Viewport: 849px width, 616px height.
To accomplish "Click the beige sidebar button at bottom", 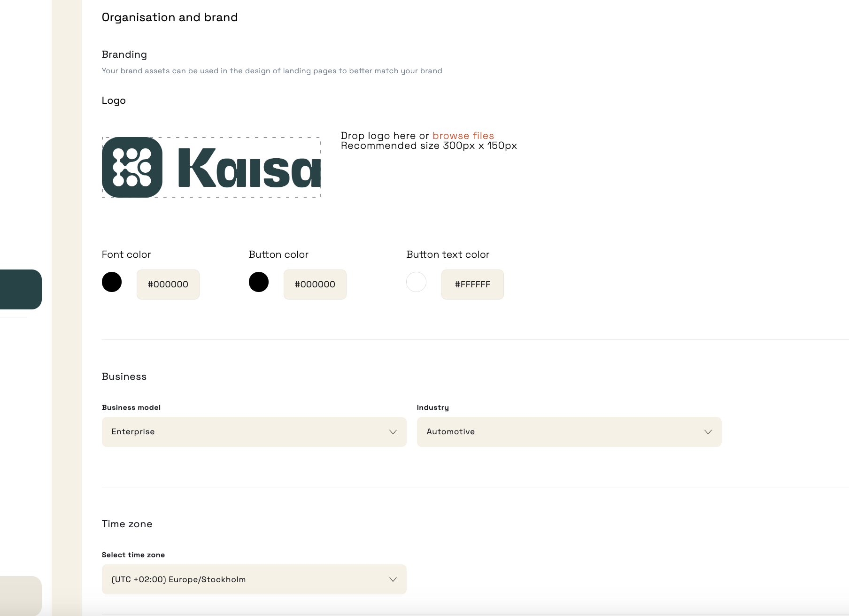I will pos(21,596).
